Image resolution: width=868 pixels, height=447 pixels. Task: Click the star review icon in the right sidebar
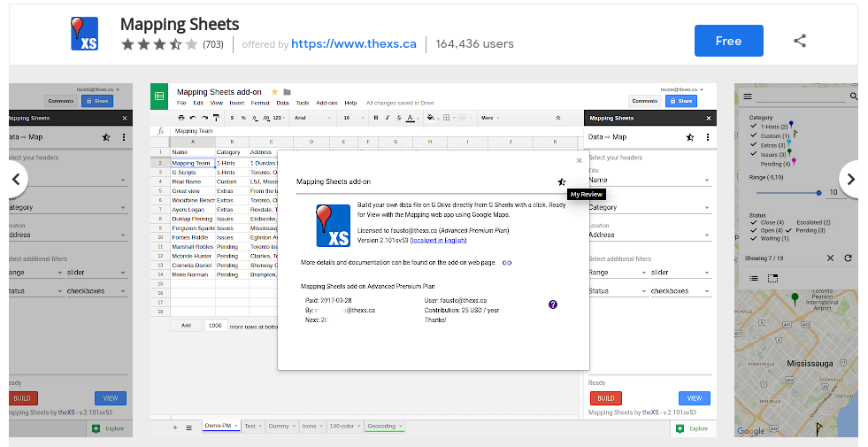(690, 137)
